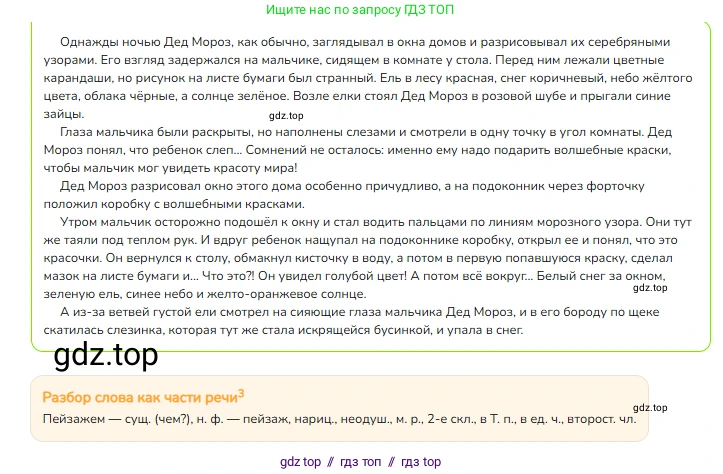Click the line starting 'цвета, облака чёрные'
This screenshot has height=474, width=723.
coord(357,96)
